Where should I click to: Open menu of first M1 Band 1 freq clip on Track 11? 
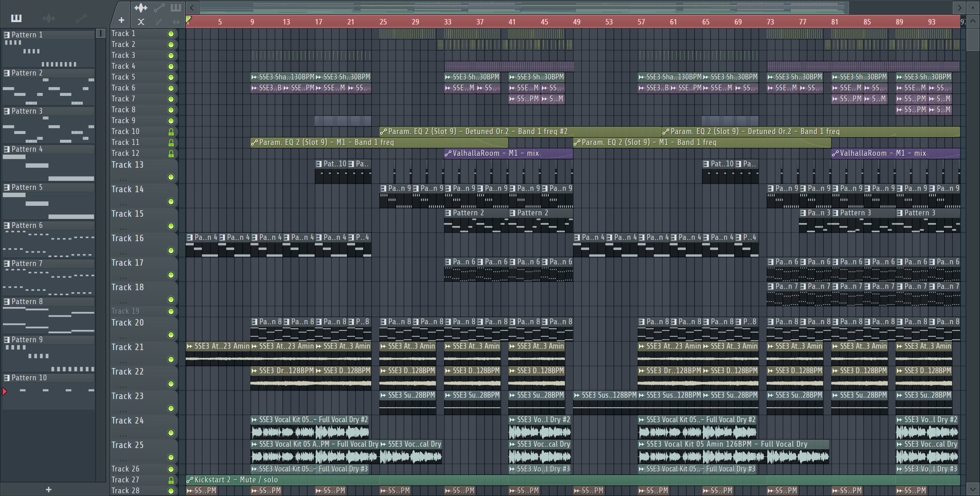[x=255, y=143]
